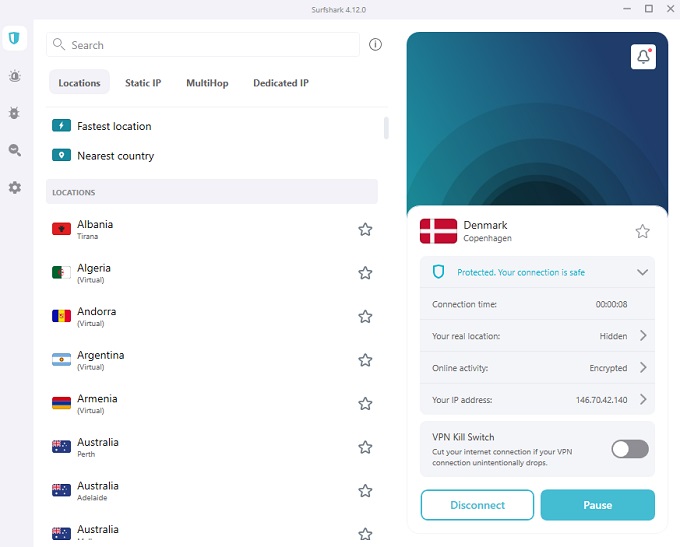Select Australia Adelaide location
Viewport: 680px width, 547px height.
212,491
